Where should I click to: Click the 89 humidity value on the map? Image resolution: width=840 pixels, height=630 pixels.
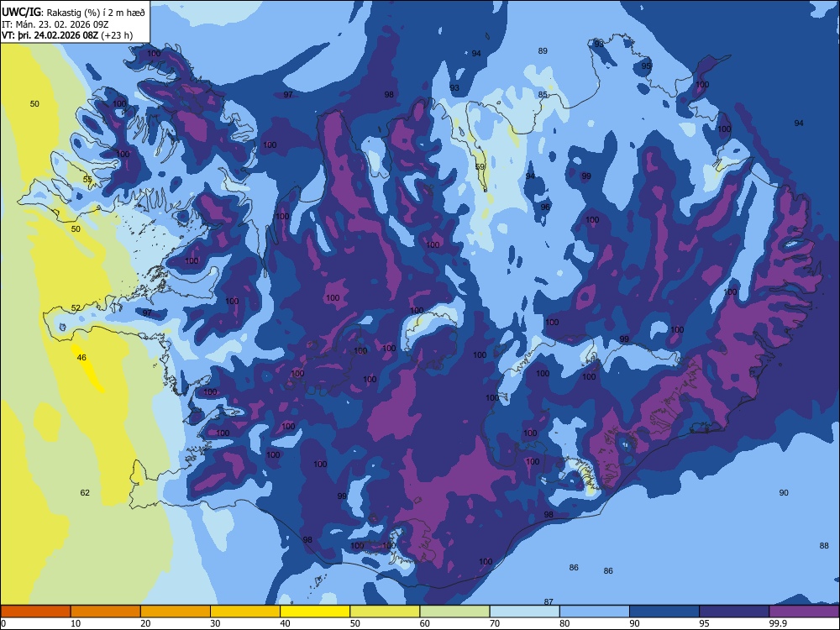tap(543, 51)
